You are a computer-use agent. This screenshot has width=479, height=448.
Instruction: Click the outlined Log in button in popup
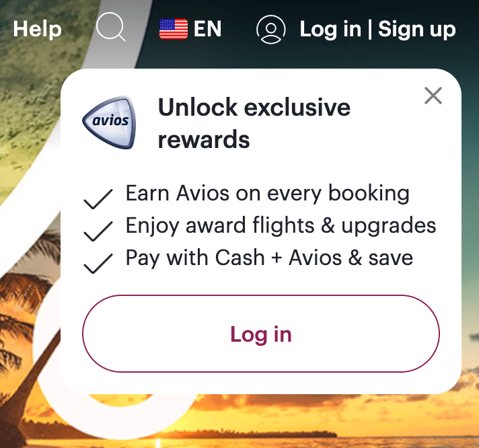(261, 334)
